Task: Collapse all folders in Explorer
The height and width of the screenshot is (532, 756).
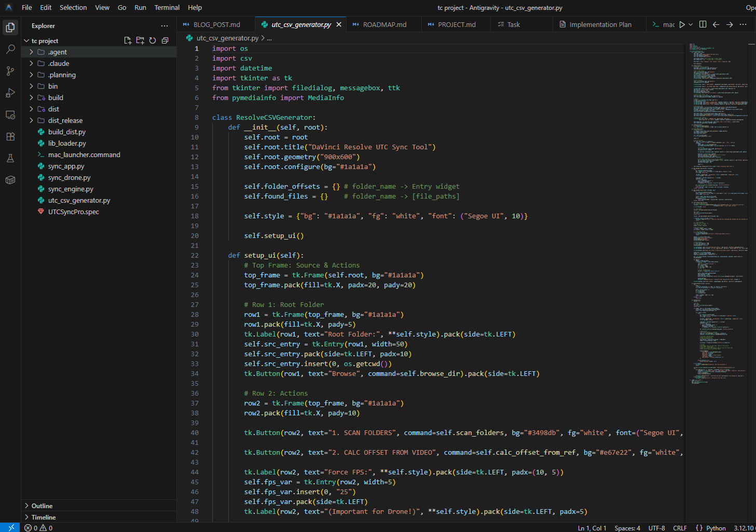Action: click(x=165, y=40)
